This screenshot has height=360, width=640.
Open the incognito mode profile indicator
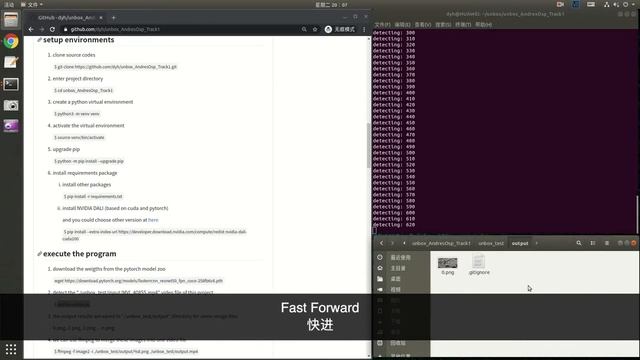(x=340, y=29)
